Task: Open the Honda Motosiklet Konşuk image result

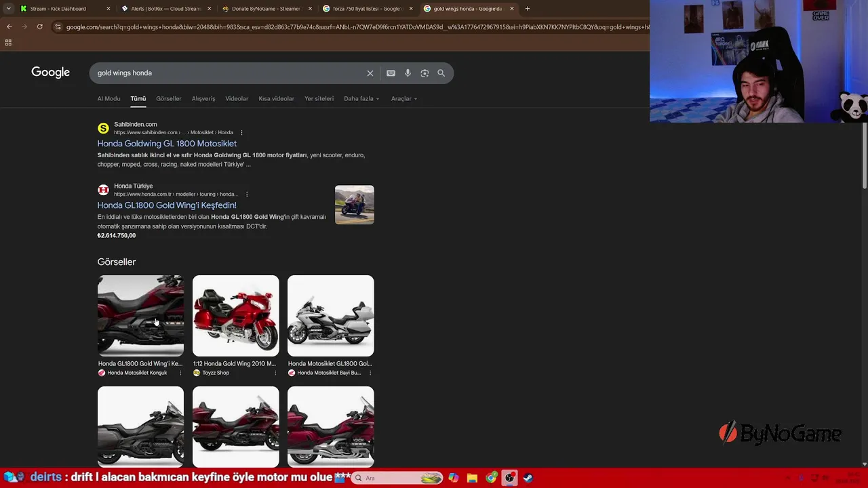Action: (x=140, y=315)
